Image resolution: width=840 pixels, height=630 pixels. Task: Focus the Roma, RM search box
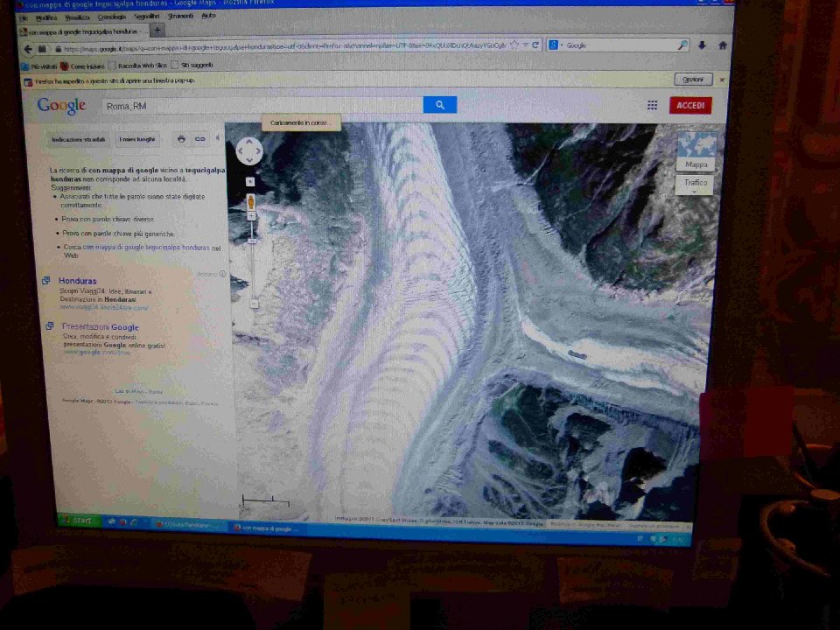pos(262,106)
